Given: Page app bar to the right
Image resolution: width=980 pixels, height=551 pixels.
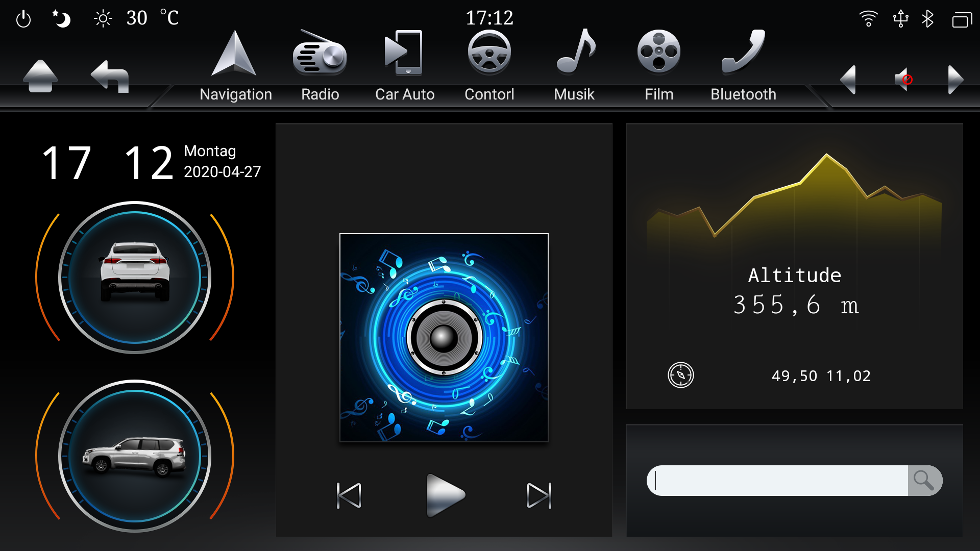Looking at the screenshot, I should coord(955,80).
